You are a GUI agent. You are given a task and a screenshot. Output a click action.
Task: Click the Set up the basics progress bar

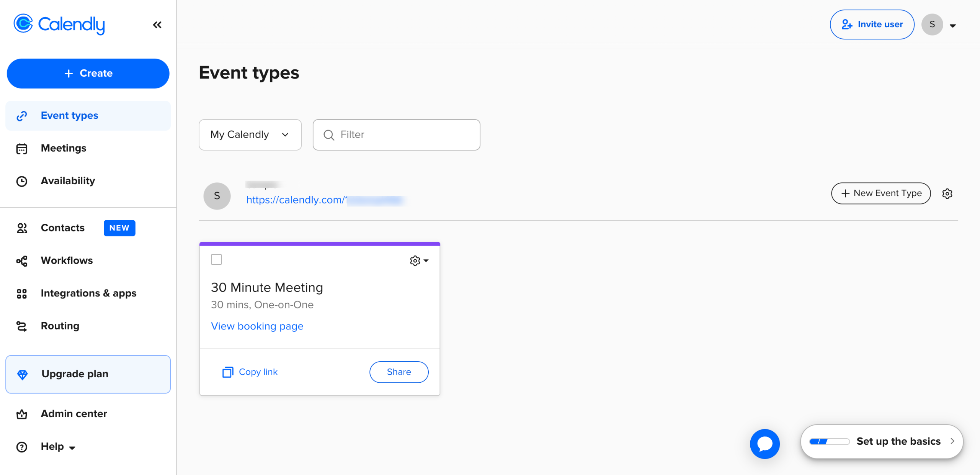click(x=829, y=442)
